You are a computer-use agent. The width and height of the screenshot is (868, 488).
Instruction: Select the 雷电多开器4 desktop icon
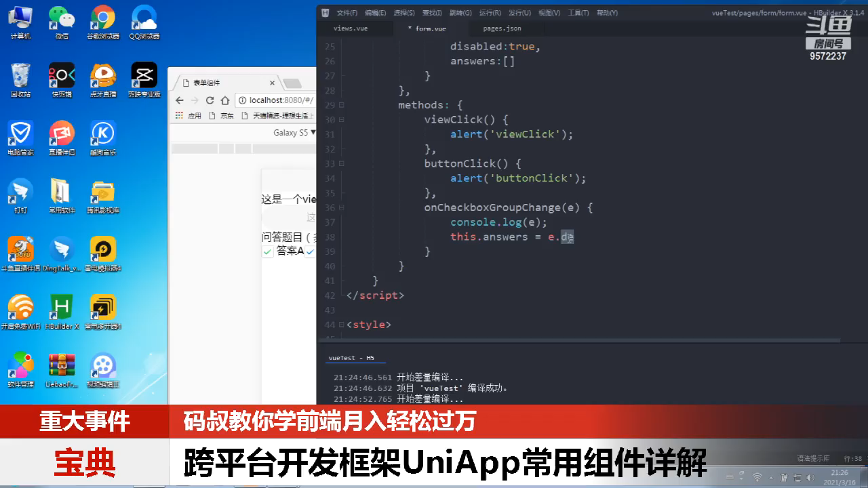(x=102, y=312)
